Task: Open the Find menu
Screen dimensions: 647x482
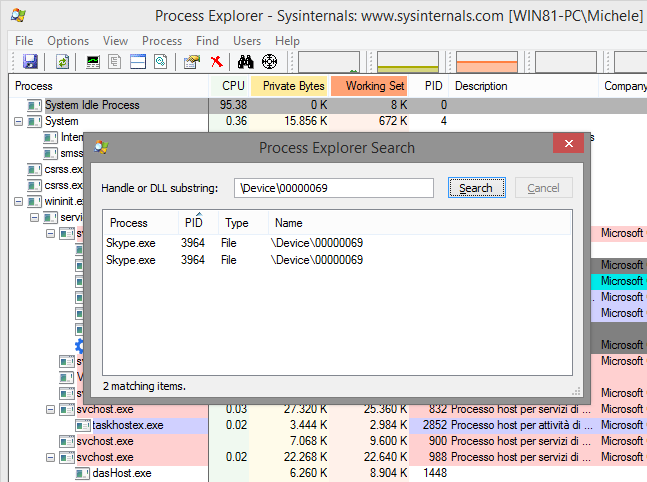Action: point(207,41)
